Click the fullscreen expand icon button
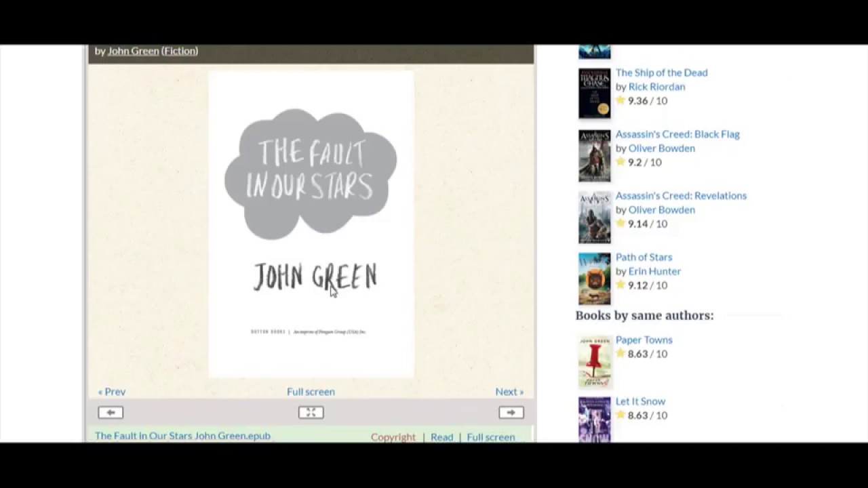Image resolution: width=868 pixels, height=488 pixels. (311, 412)
